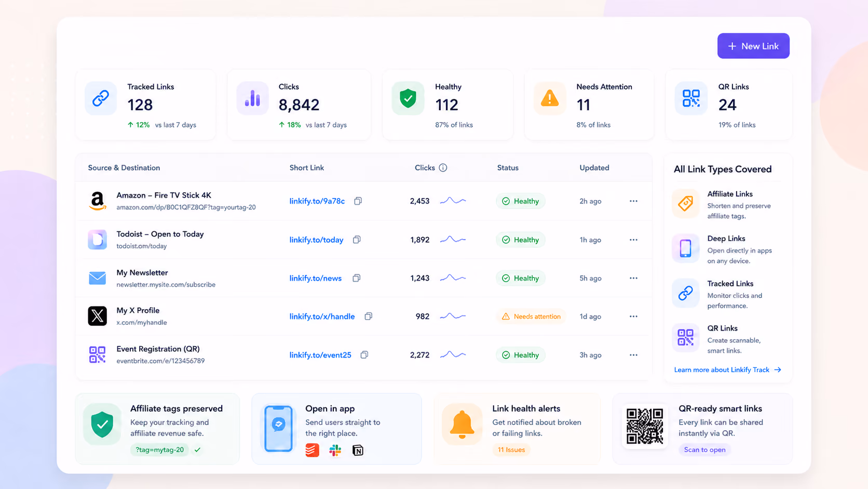Open the linkify.to/today link

[x=316, y=240]
